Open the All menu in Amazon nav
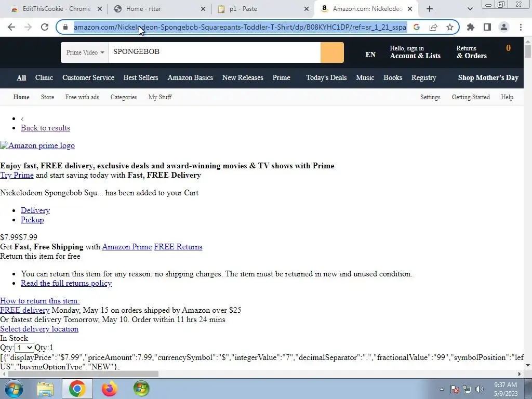This screenshot has height=399, width=532. (21, 78)
